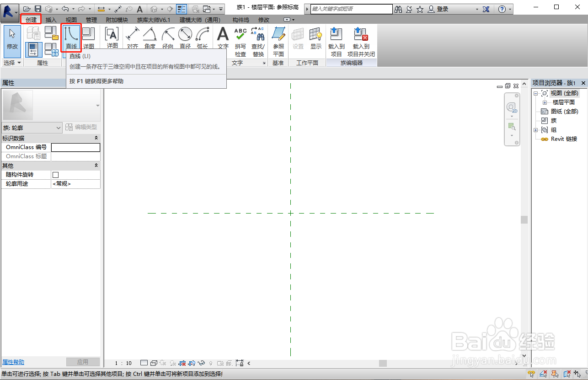Click the binoculars search icon in title bar

(x=399, y=9)
